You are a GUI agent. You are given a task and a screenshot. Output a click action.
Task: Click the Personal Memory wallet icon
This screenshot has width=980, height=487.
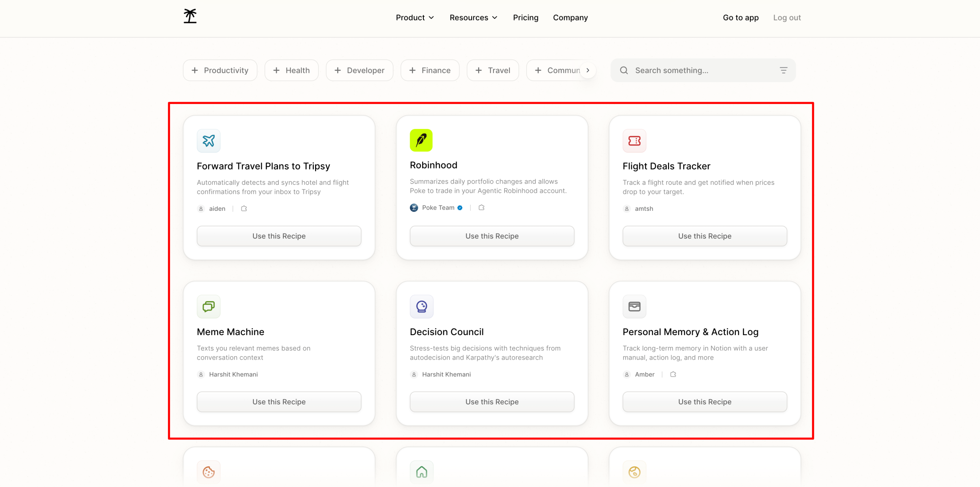point(634,306)
